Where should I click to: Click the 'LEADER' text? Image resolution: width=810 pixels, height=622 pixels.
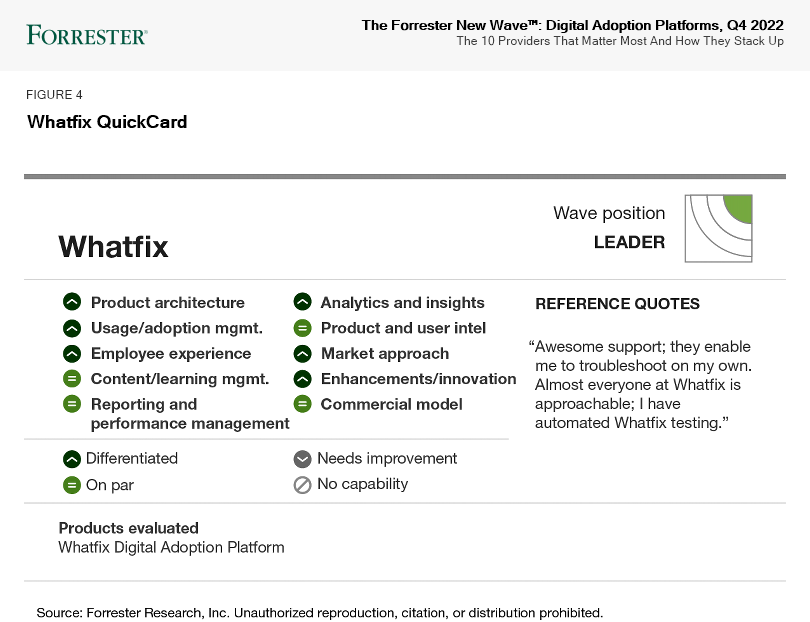[629, 242]
